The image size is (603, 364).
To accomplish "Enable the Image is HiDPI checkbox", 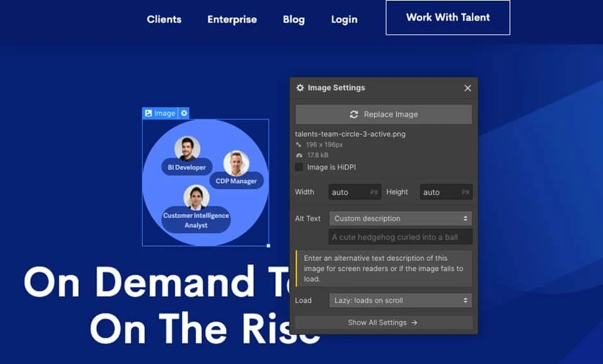I will pos(299,167).
